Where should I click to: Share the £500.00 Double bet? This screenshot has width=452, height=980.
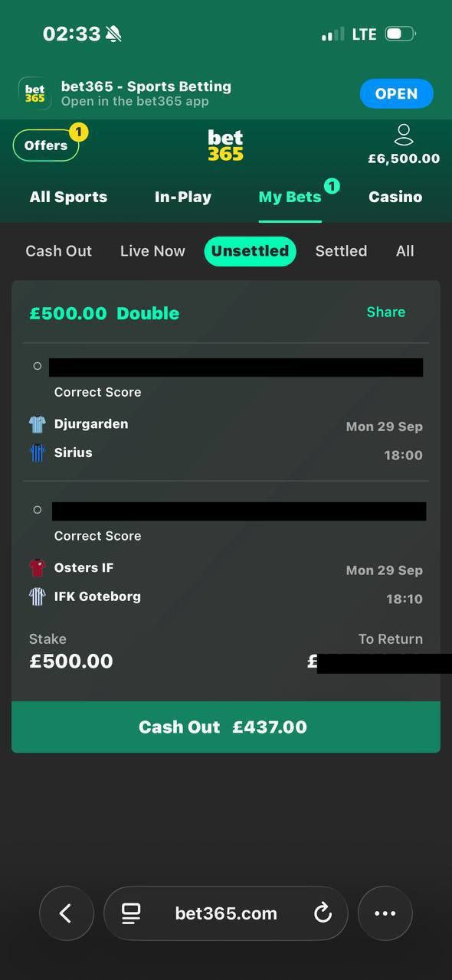click(x=386, y=312)
